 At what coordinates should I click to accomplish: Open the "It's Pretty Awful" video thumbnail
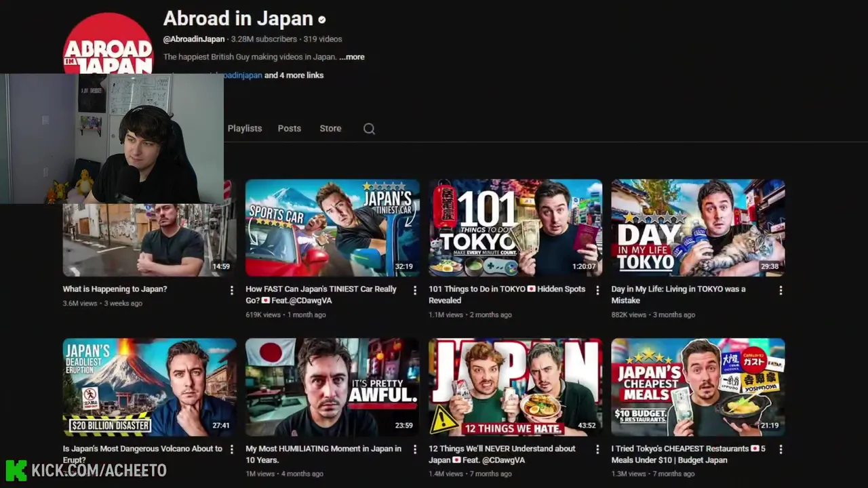(x=332, y=387)
